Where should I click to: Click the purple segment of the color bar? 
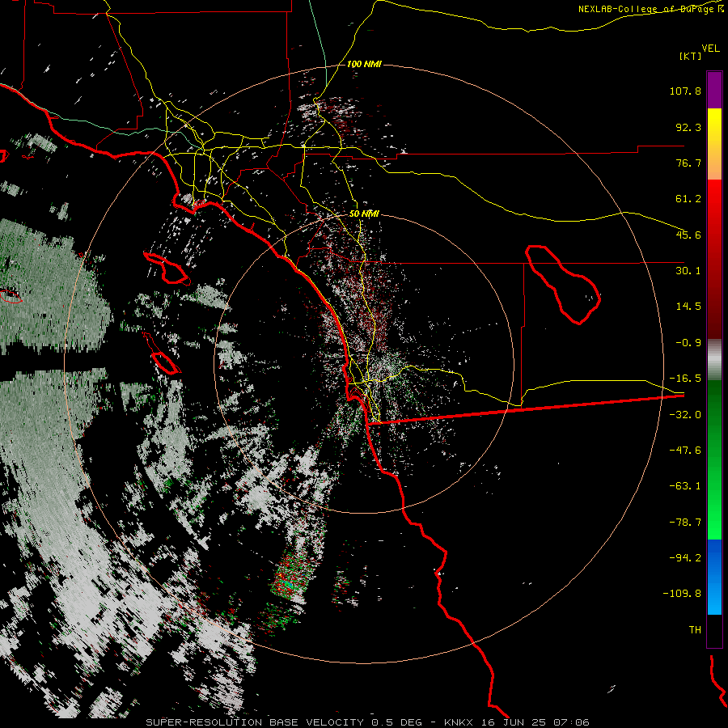714,90
